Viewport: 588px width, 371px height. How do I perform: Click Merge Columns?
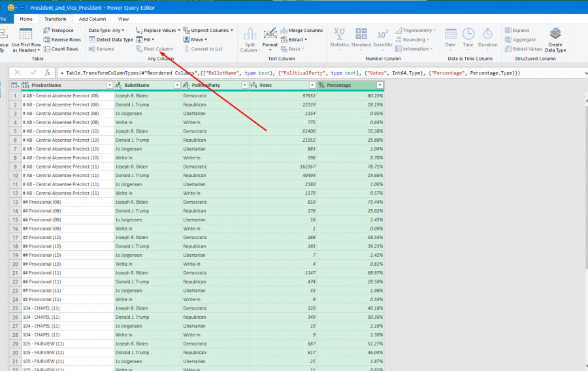tap(301, 30)
